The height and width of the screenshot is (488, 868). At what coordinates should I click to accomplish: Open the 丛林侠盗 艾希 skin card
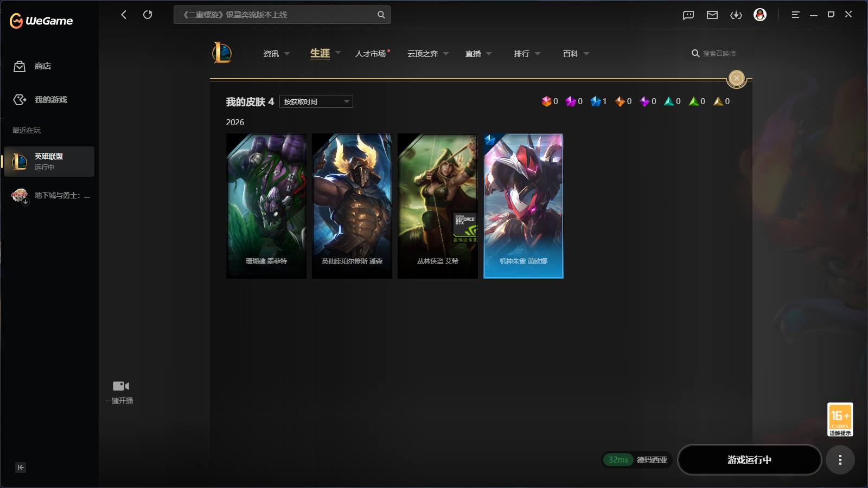point(437,206)
